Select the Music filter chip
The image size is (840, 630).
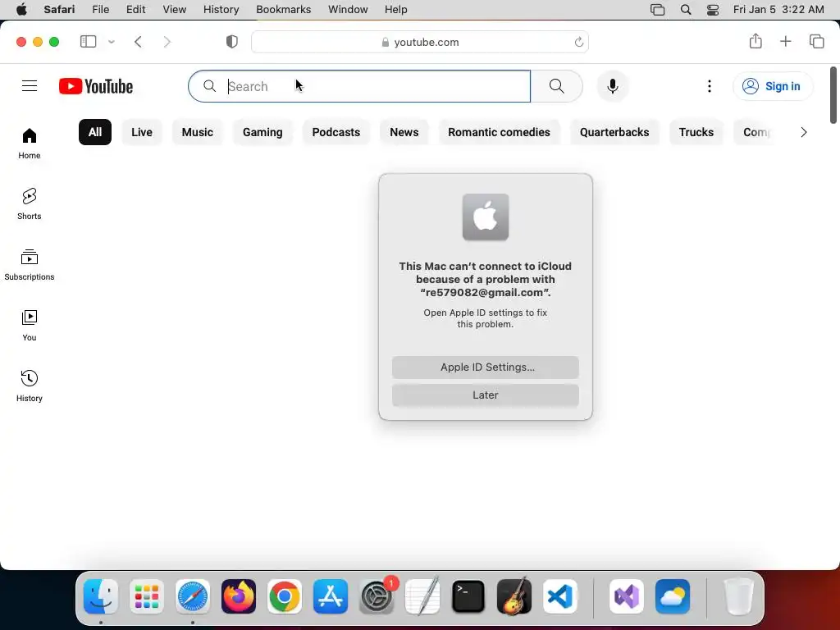(197, 132)
